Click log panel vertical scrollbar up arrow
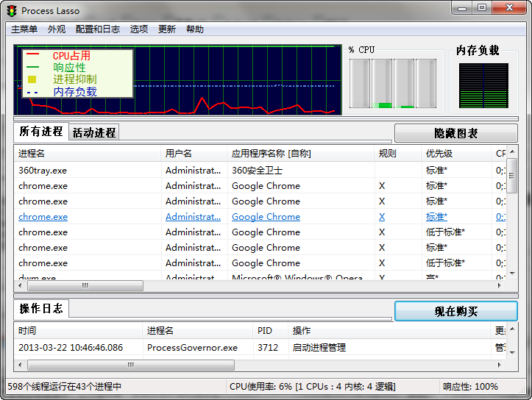 pyautogui.click(x=512, y=329)
